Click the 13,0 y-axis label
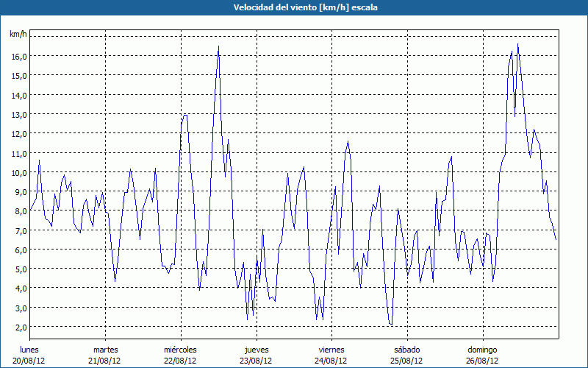 coord(18,114)
